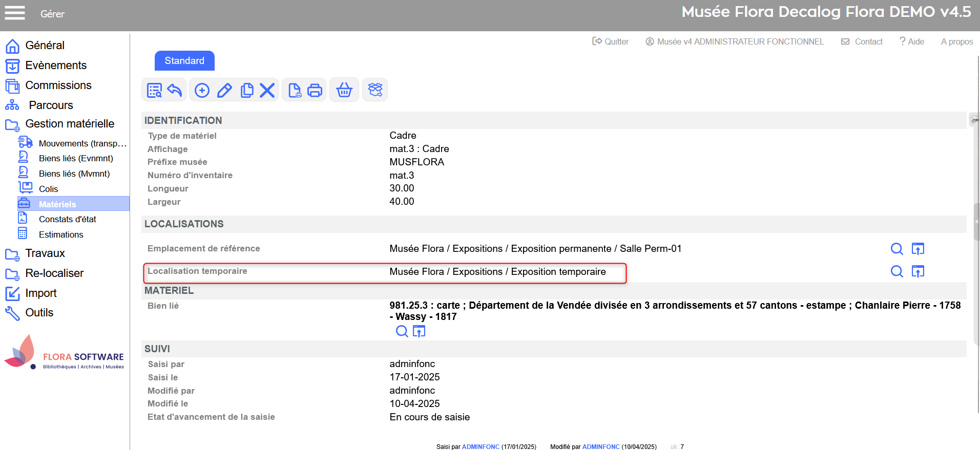Viewport: 980px width, 450px height.
Task: Open Constats d'état in sidebar
Action: [x=67, y=219]
